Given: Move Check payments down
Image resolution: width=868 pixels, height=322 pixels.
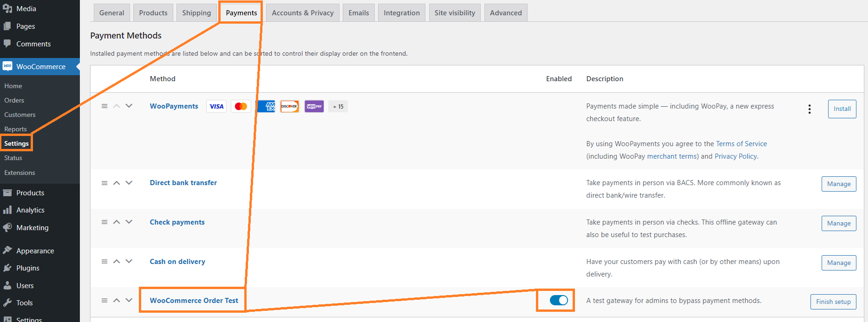Looking at the screenshot, I should [129, 222].
